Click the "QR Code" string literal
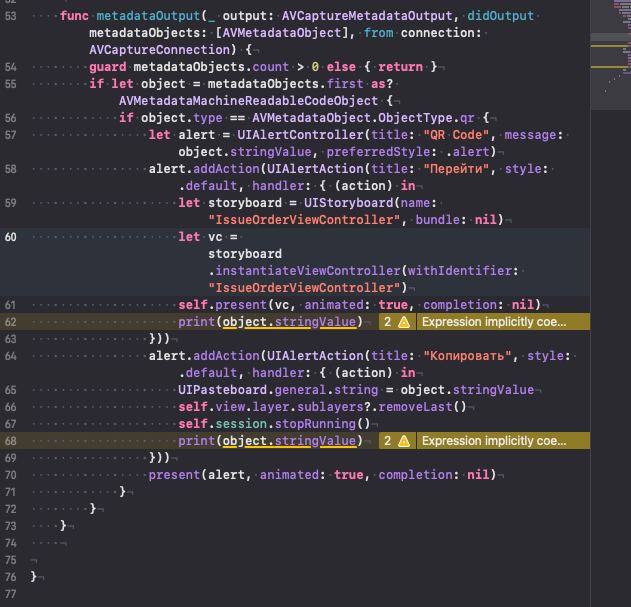Image resolution: width=631 pixels, height=607 pixels. tap(456, 135)
